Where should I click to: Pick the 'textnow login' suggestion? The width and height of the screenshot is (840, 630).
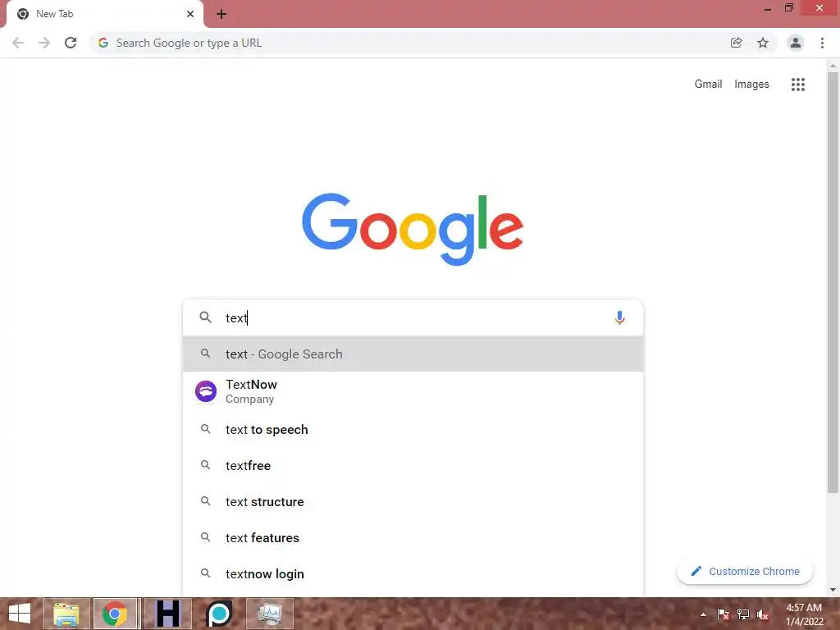(x=413, y=573)
